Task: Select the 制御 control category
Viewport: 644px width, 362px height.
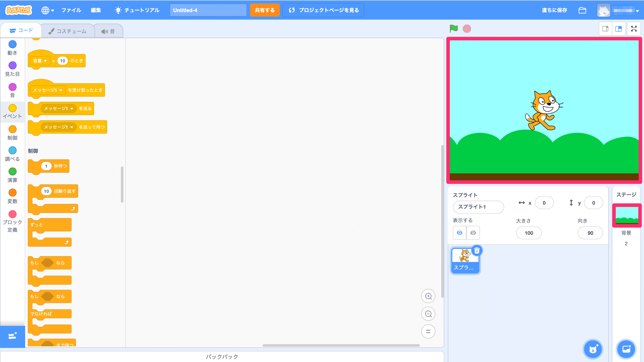Action: (x=12, y=133)
